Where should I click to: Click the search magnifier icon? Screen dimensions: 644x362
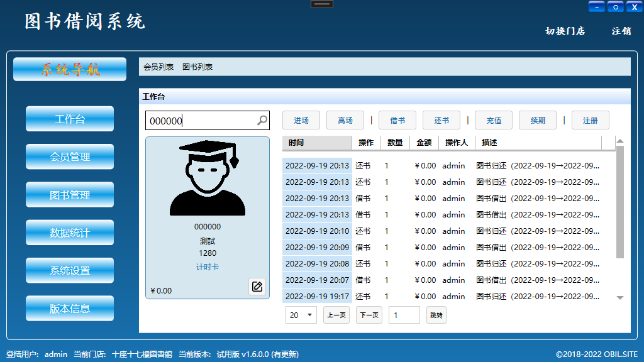[x=262, y=121]
